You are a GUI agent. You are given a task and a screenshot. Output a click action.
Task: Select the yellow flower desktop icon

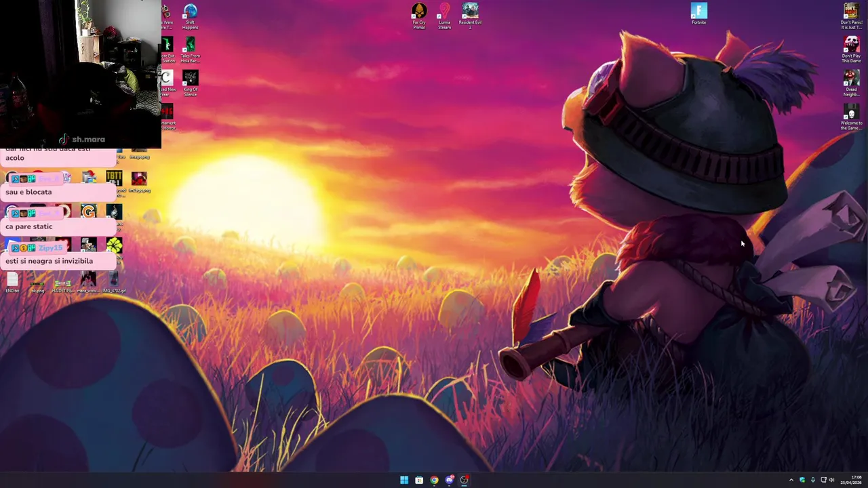(x=114, y=245)
